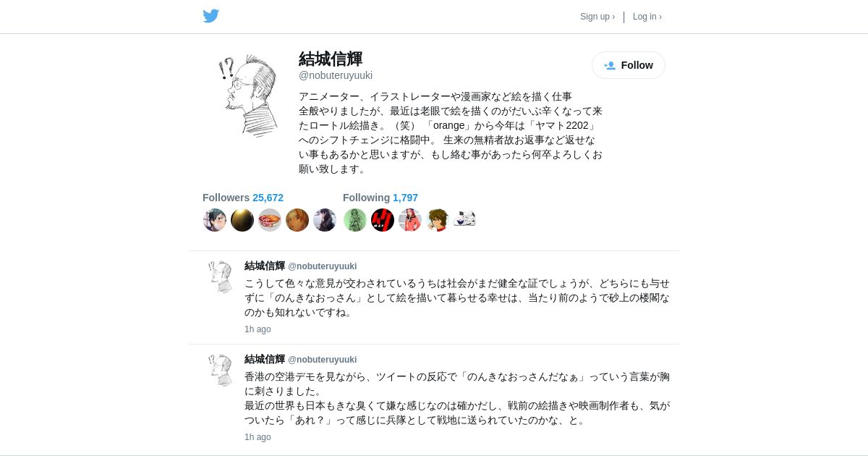View the Following 1,797 count
The width and height of the screenshot is (868, 456).
pyautogui.click(x=380, y=198)
